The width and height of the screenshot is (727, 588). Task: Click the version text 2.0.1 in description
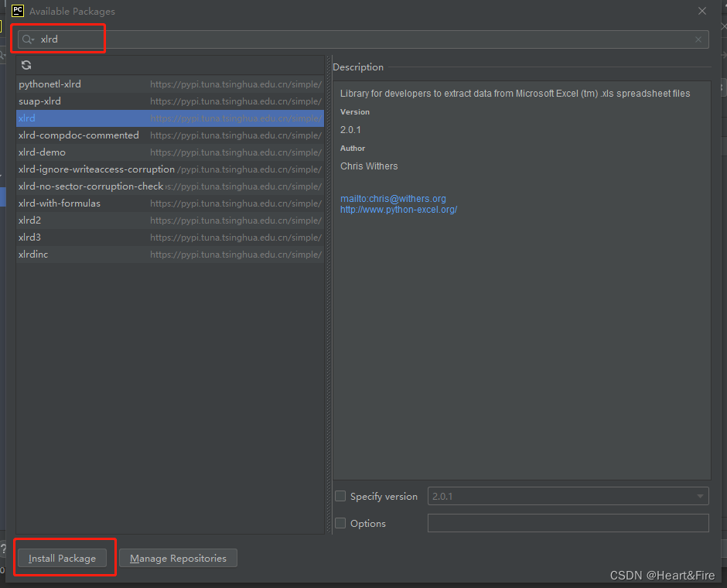pyautogui.click(x=350, y=130)
